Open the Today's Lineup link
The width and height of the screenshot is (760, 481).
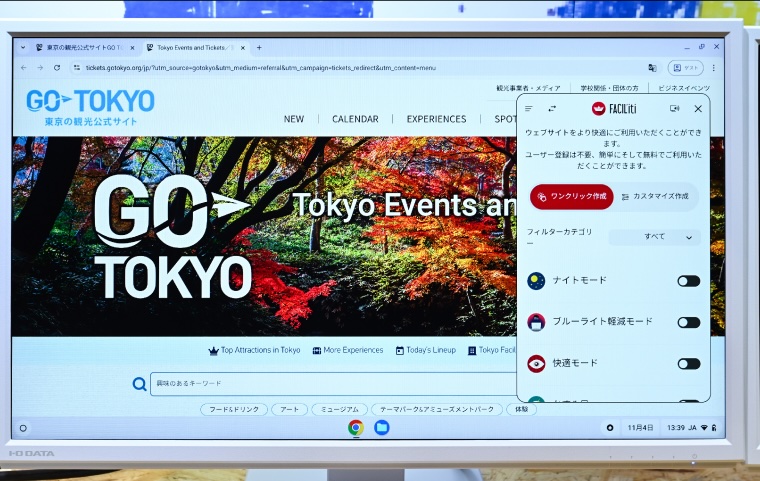[426, 350]
